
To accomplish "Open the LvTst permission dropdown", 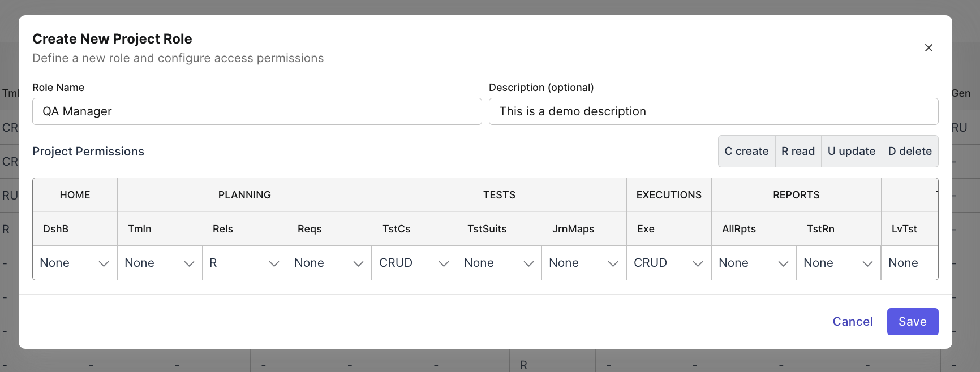I will (910, 263).
